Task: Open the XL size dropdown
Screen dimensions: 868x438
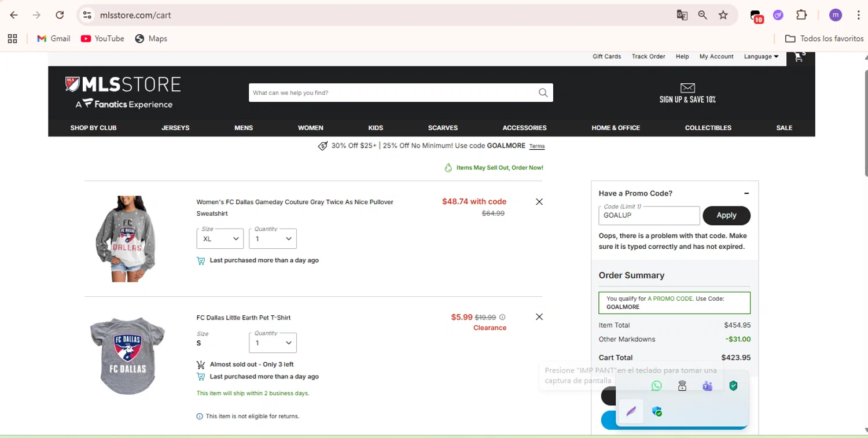Action: [220, 238]
